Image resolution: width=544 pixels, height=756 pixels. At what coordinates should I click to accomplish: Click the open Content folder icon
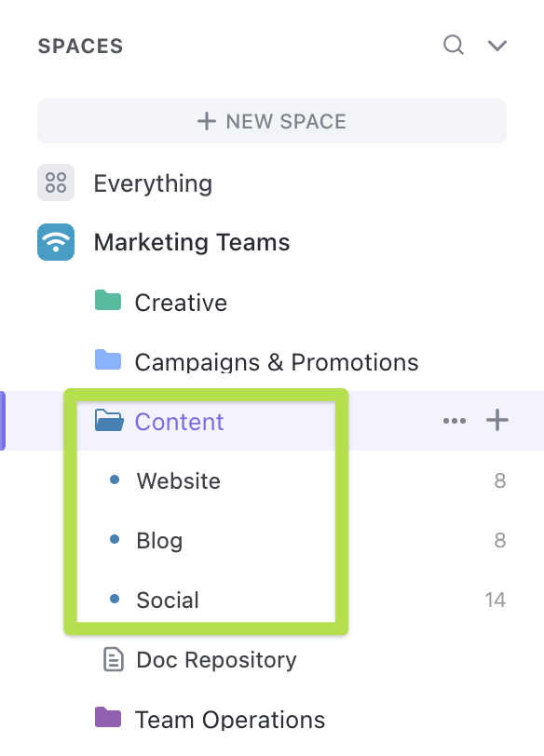click(108, 421)
